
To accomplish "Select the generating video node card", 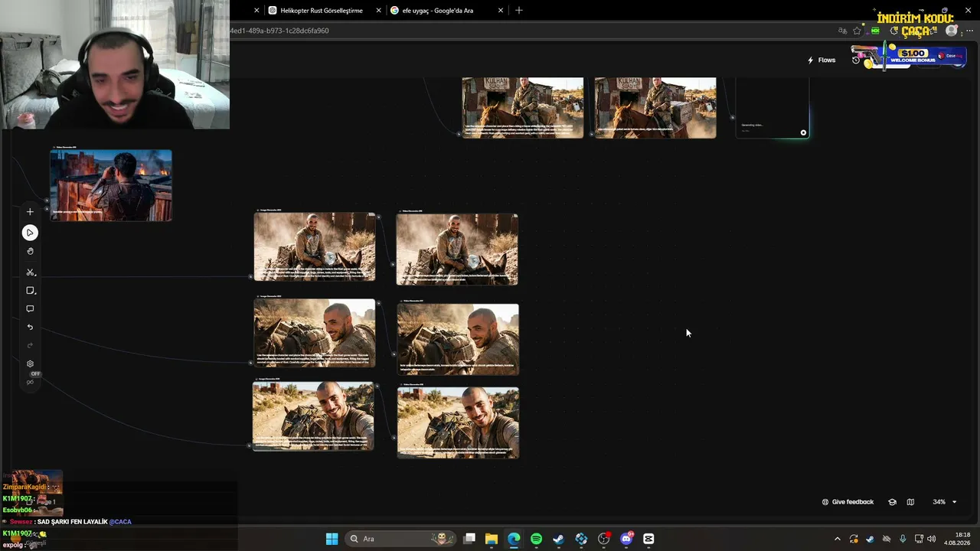I will (772, 107).
